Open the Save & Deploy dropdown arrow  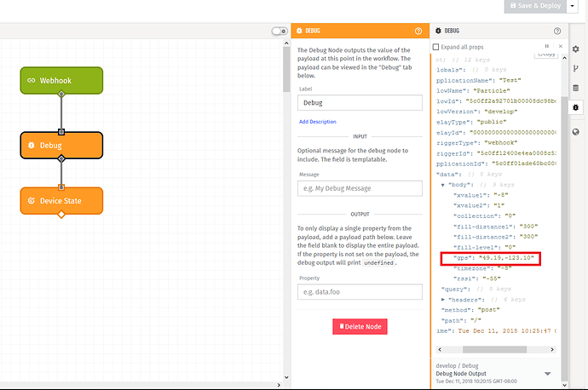573,6
